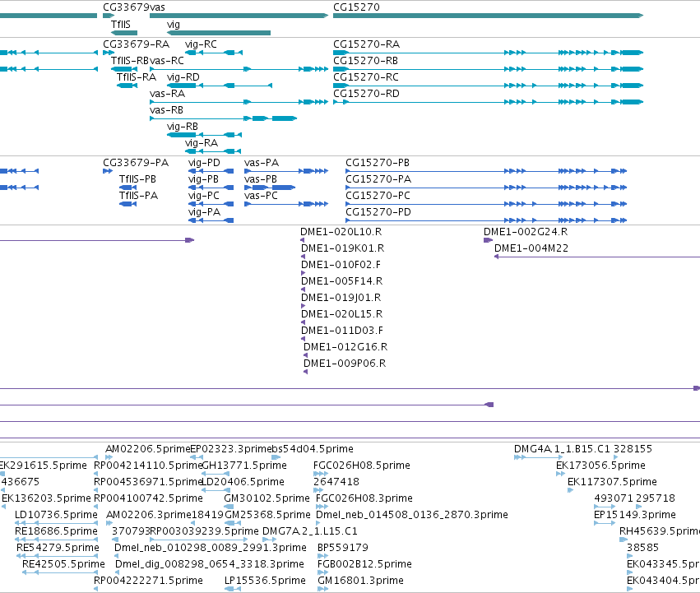Screen dimensions: 700x593
Task: Click the TfIIS gene label in top track
Action: tap(121, 24)
